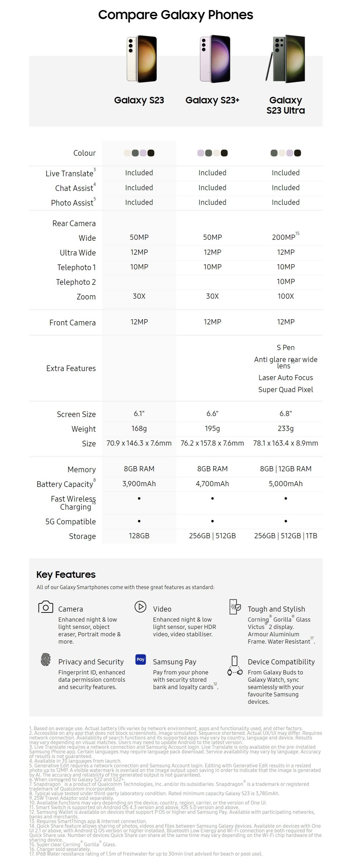Open the Galaxy S23+ title link
The height and width of the screenshot is (868, 350).
212,100
